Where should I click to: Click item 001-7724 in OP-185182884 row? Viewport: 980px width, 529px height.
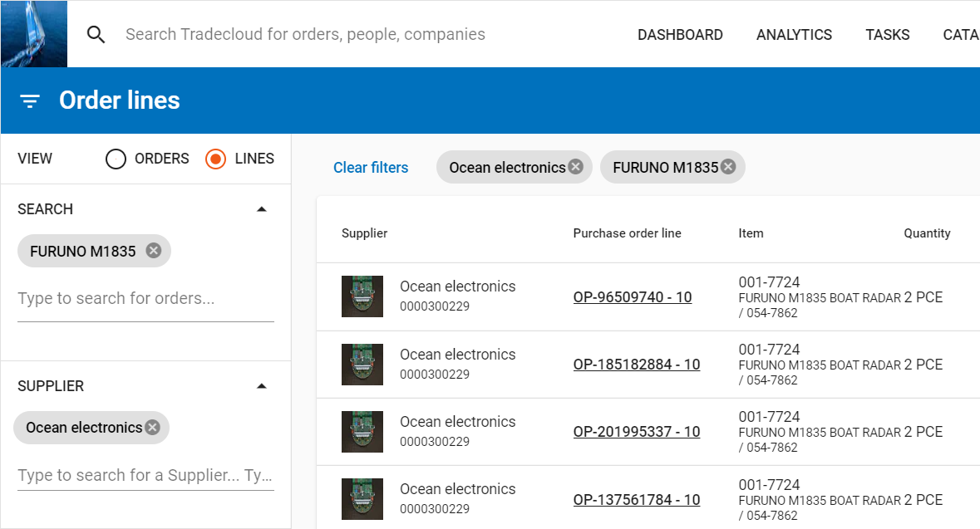(769, 350)
